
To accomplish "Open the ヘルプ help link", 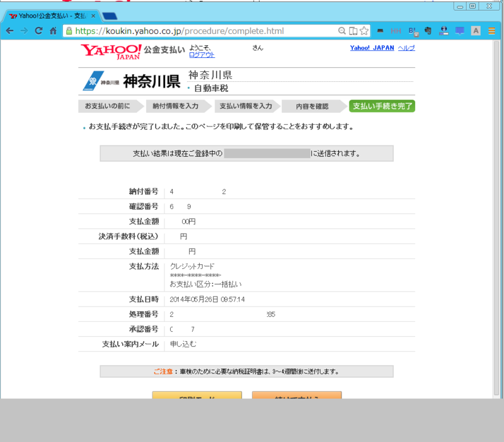I will [406, 48].
